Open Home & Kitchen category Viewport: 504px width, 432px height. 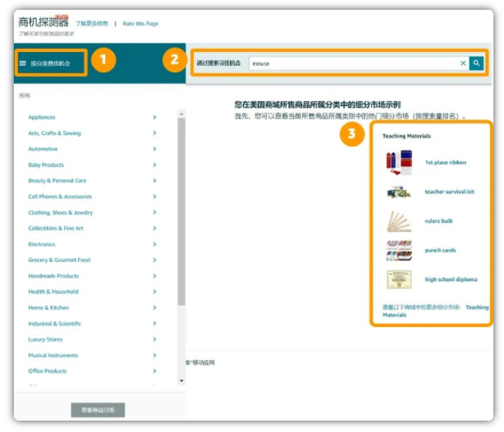(x=49, y=308)
